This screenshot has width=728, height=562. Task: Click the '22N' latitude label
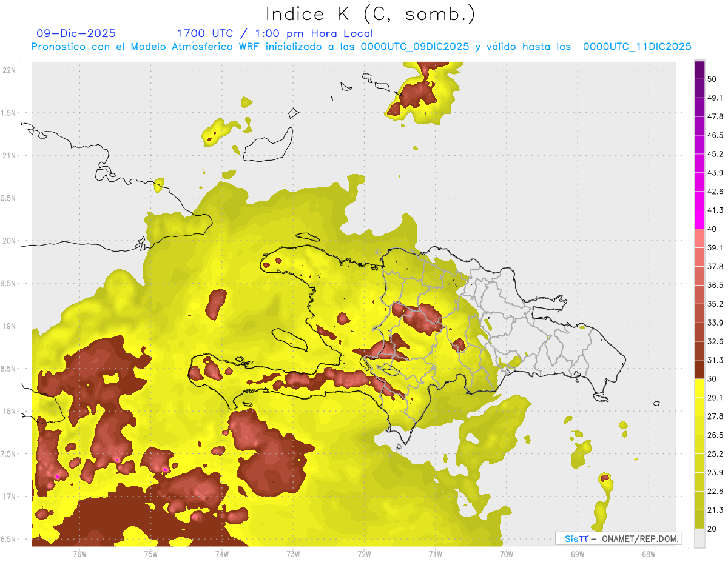tap(10, 70)
